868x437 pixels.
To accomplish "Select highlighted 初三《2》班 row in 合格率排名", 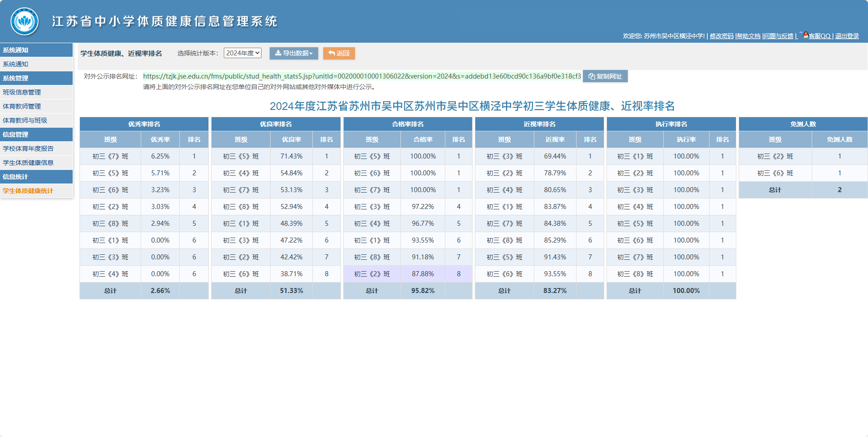I will tap(408, 274).
